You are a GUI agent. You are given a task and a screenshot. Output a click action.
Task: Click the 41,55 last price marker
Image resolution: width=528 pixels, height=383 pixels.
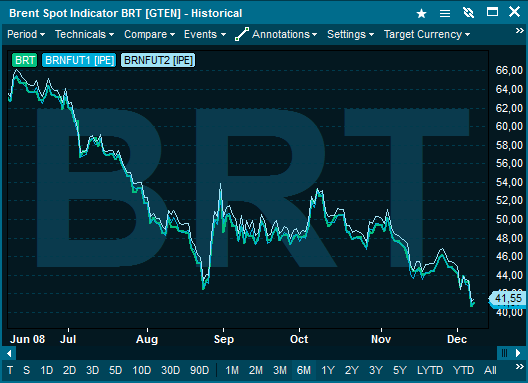pos(507,299)
